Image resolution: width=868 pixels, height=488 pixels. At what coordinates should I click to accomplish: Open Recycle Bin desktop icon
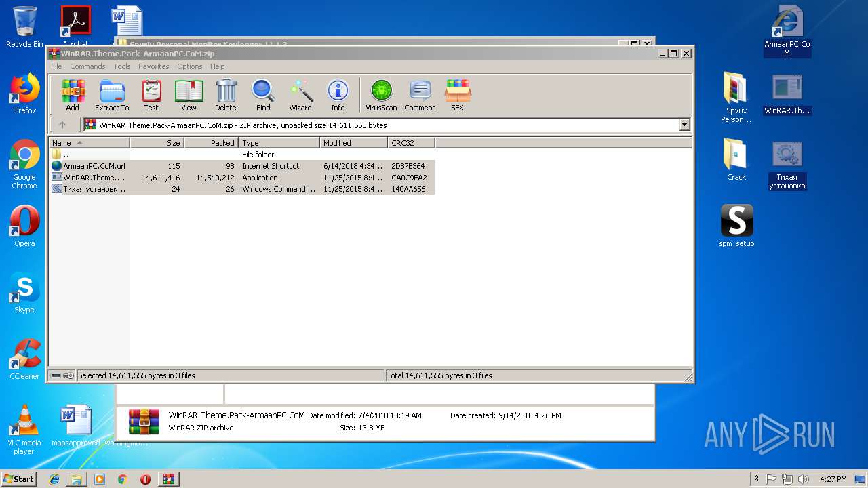24,27
